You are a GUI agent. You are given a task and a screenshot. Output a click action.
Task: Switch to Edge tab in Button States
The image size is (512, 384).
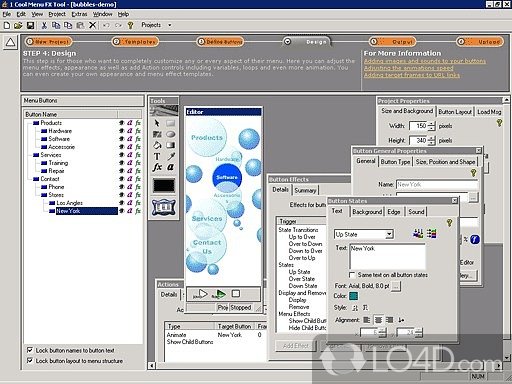click(394, 212)
